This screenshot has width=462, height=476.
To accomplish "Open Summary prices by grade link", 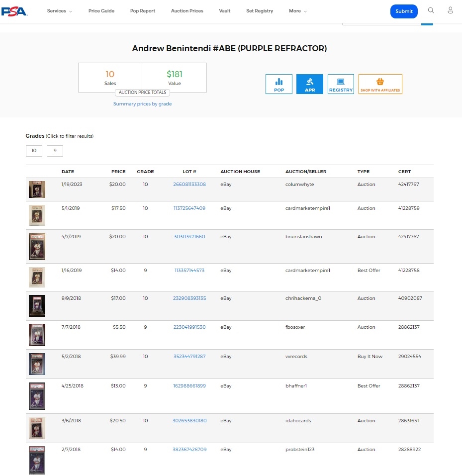I will (142, 104).
